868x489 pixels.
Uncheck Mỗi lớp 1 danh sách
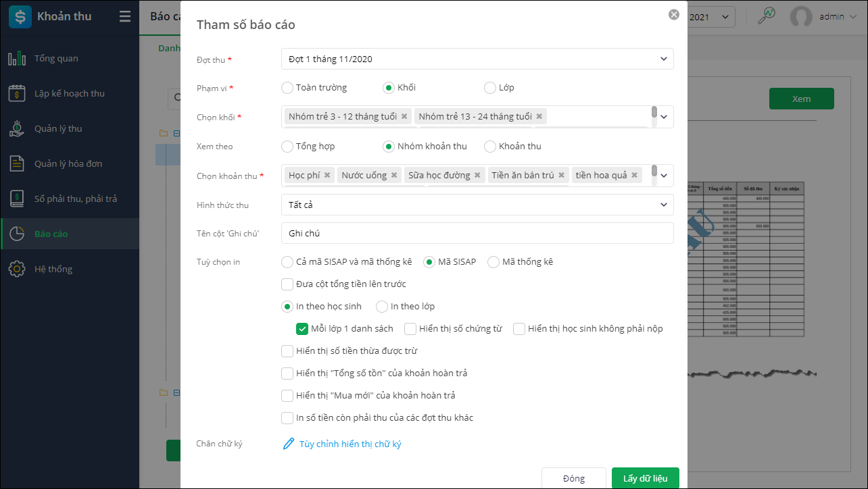(302, 329)
